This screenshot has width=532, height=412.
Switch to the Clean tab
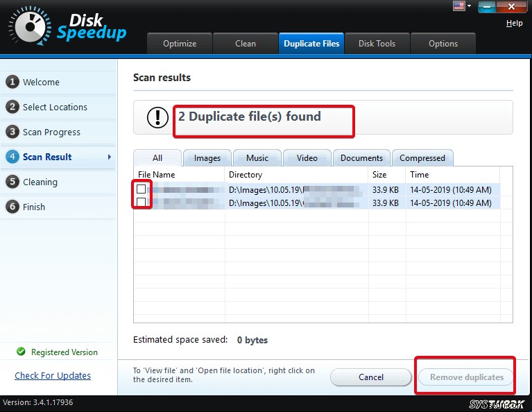246,44
